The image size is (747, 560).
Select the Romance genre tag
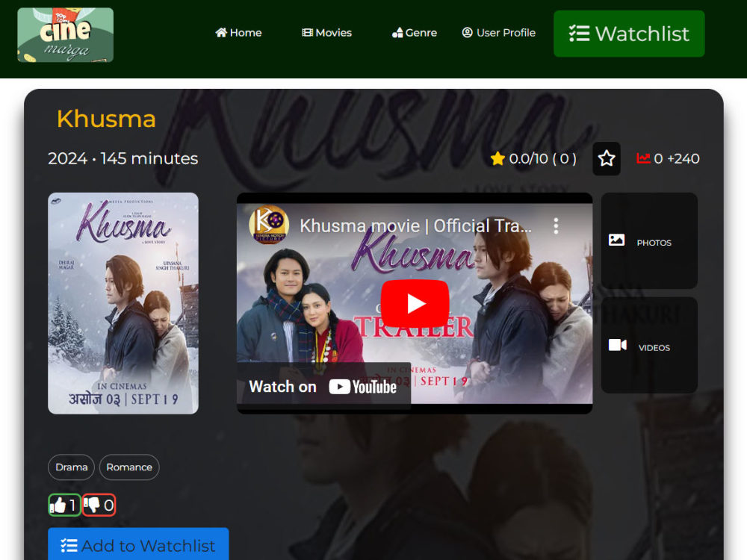[x=129, y=467]
